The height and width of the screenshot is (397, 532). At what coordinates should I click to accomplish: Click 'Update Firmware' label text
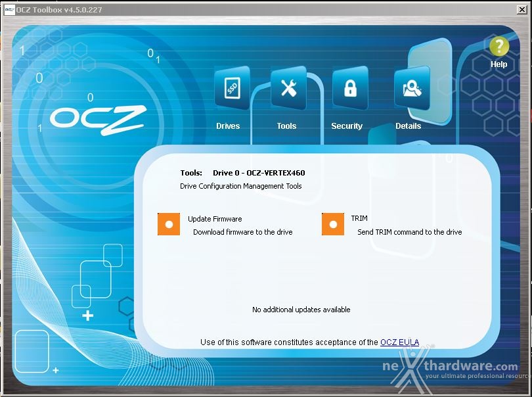click(215, 219)
